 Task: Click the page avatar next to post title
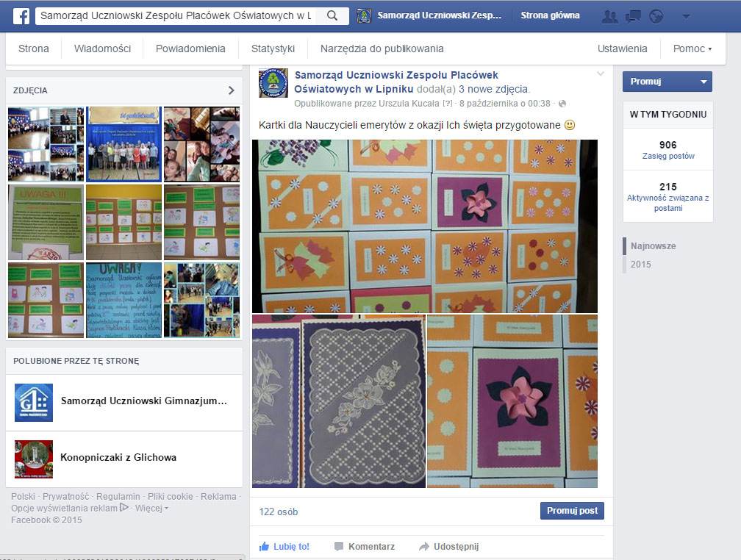273,83
